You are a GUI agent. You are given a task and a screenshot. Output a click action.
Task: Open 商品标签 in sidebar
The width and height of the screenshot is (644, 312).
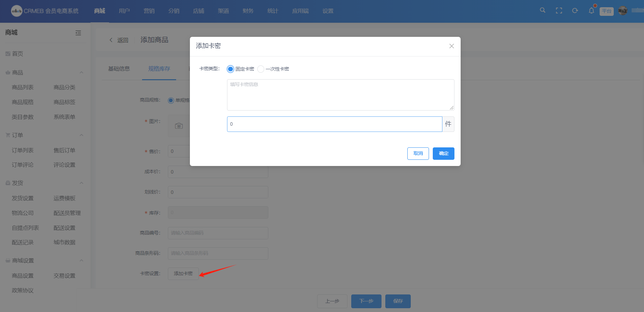64,102
